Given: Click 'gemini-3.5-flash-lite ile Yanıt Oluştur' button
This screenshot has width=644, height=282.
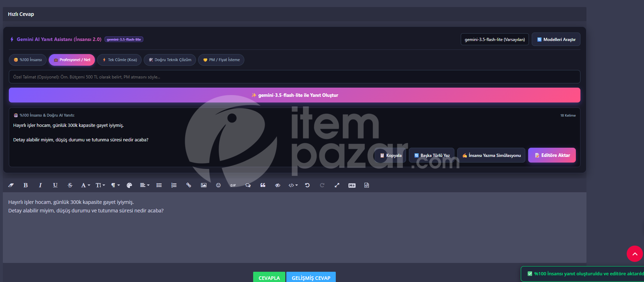Looking at the screenshot, I should pyautogui.click(x=294, y=95).
